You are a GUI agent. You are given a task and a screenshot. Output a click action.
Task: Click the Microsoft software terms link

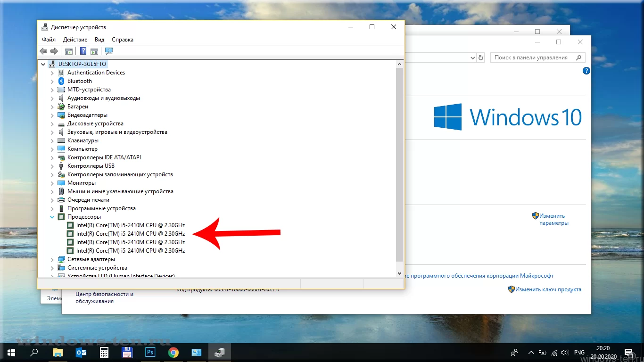tap(479, 276)
